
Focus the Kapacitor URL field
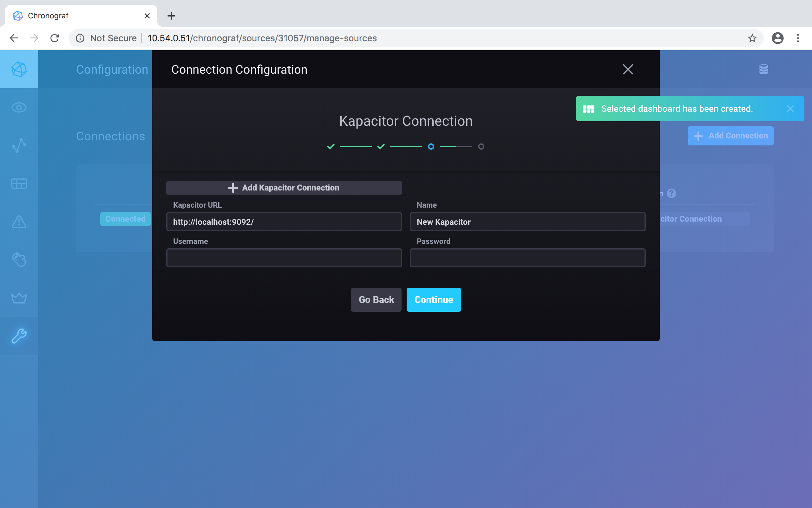point(284,222)
